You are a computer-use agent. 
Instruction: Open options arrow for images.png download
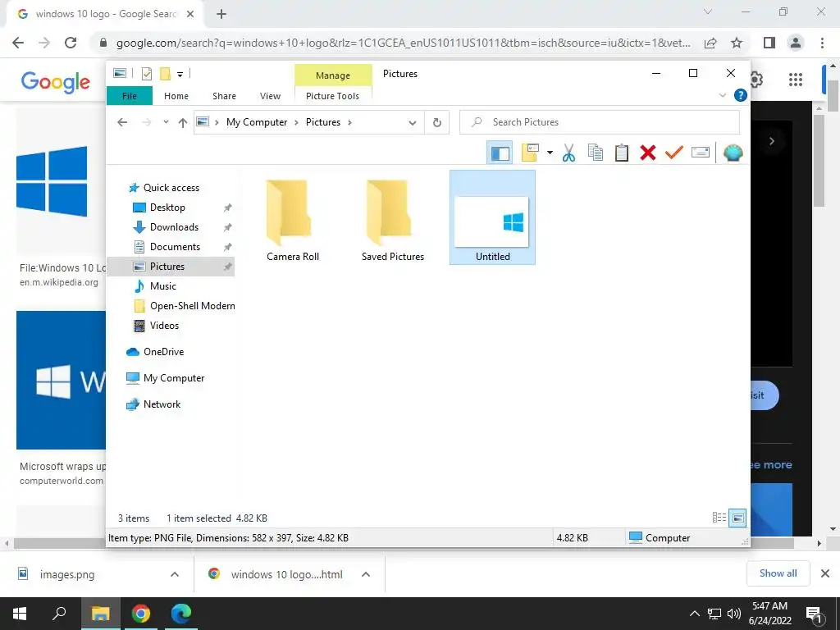175,573
